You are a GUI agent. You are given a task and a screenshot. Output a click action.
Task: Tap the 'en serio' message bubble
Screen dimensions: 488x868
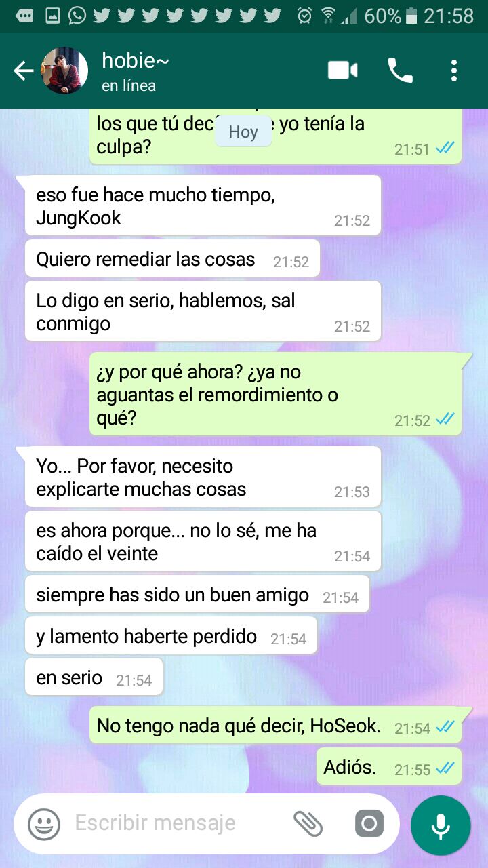[94, 677]
